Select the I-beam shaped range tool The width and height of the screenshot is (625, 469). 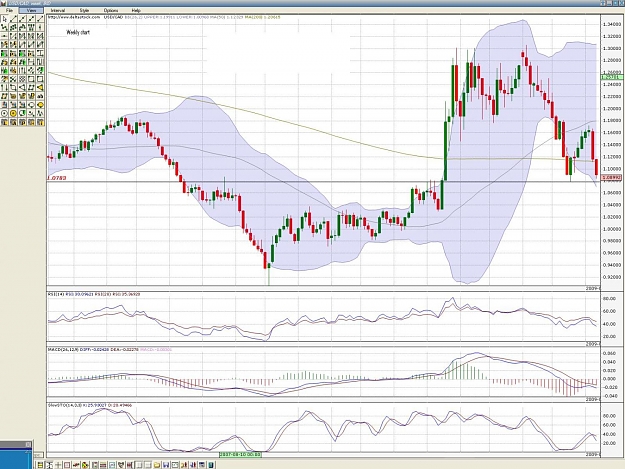pos(40,53)
